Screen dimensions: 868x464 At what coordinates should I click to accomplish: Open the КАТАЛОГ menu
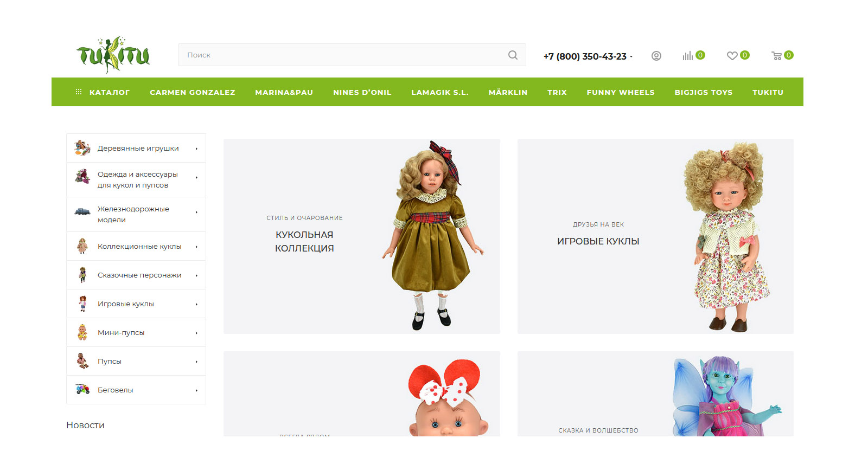click(109, 92)
